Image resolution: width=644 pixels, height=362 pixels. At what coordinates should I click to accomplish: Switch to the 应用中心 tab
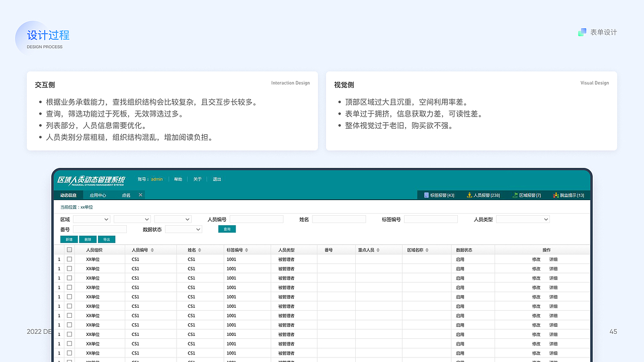[98, 195]
